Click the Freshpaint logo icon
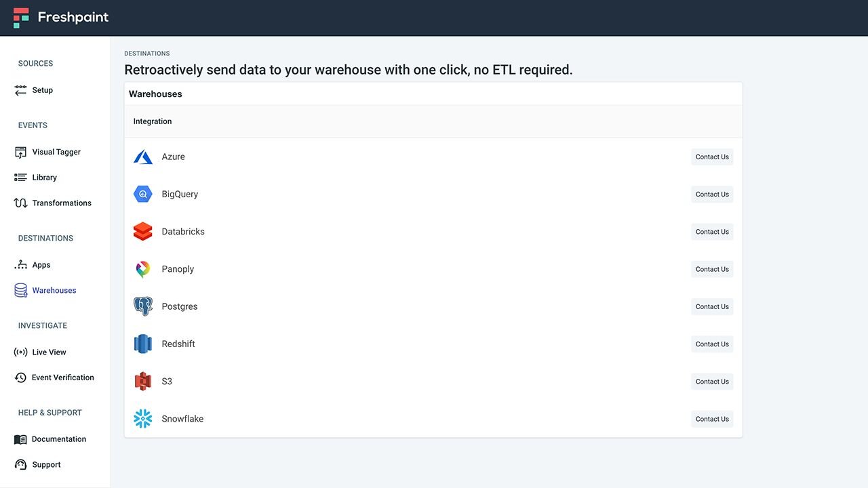This screenshot has height=488, width=868. [x=21, y=18]
